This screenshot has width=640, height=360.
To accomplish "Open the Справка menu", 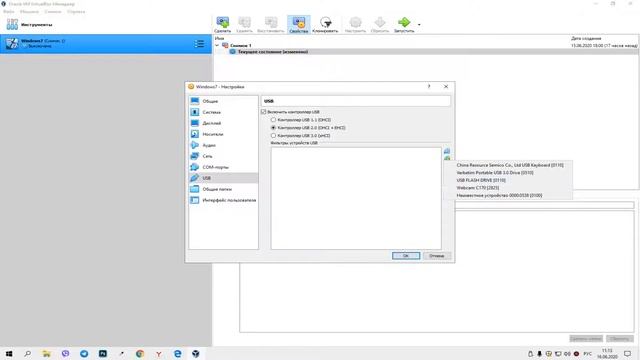I will pos(76,11).
